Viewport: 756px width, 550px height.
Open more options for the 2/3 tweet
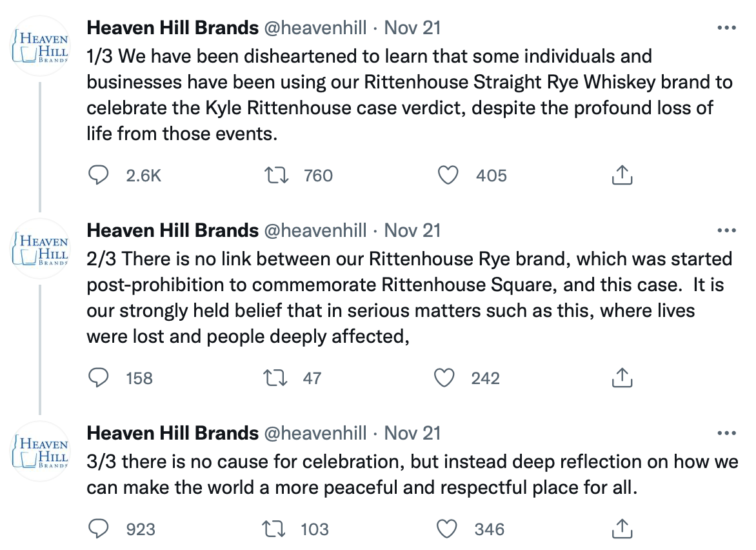tap(727, 230)
